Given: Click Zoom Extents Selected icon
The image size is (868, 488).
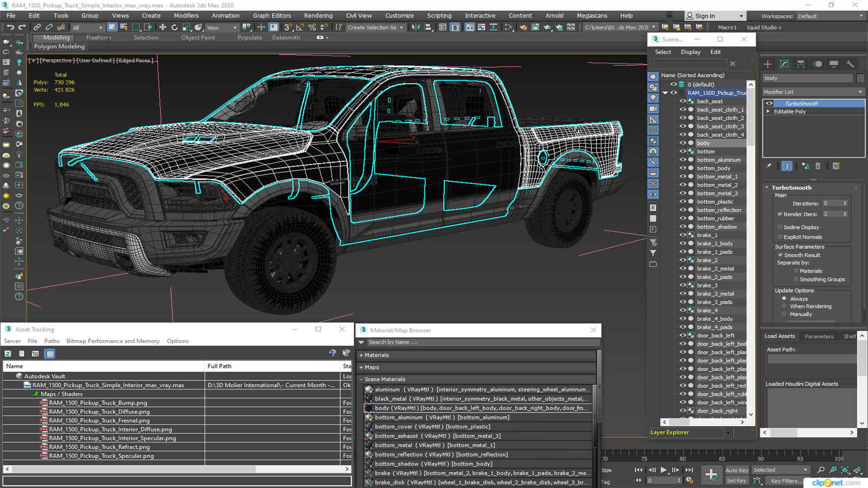Looking at the screenshot, I should [x=845, y=470].
